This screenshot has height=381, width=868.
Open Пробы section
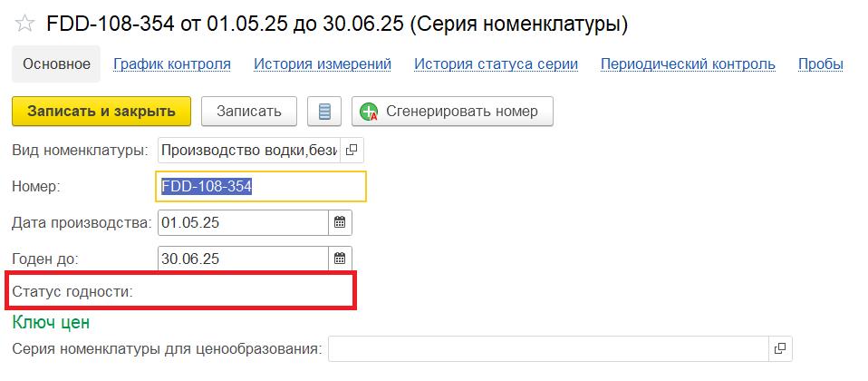(821, 64)
